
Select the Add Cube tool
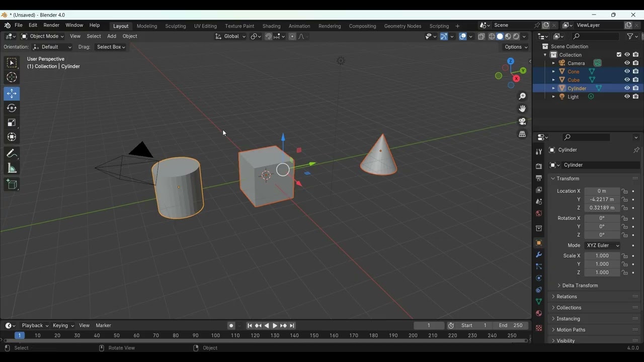[12, 185]
